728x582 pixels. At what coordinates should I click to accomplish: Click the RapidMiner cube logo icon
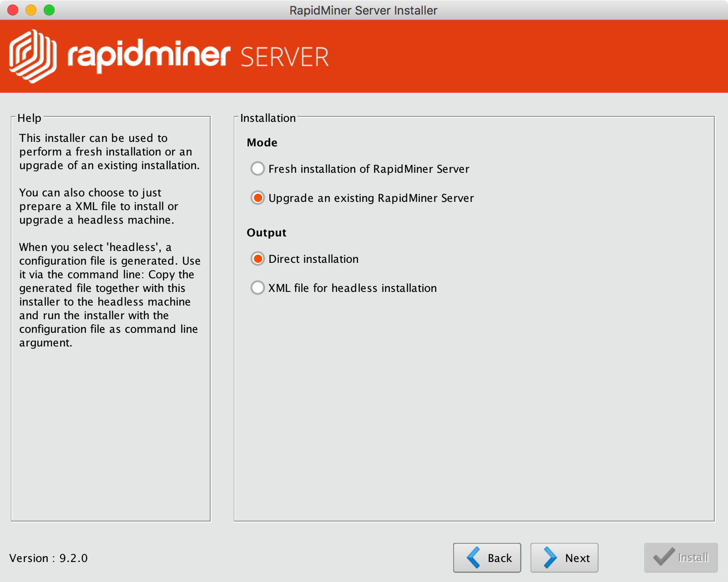point(33,56)
